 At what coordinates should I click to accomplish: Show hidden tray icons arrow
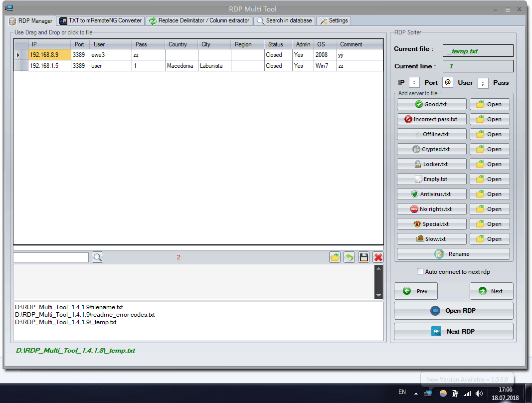(x=416, y=394)
